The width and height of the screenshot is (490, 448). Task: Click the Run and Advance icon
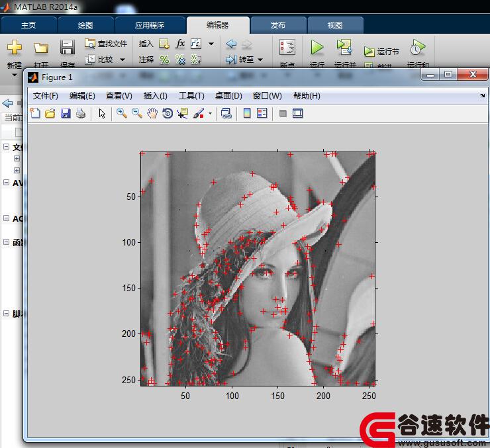point(345,48)
